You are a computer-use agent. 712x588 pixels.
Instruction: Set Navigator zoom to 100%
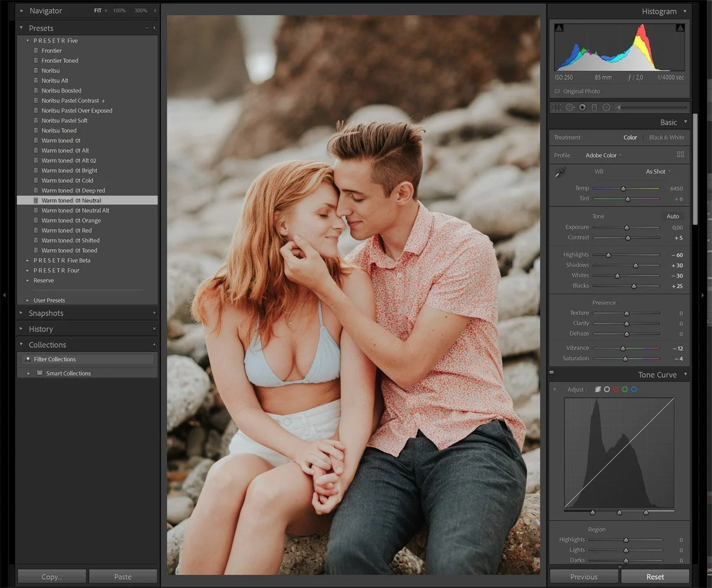(x=119, y=11)
